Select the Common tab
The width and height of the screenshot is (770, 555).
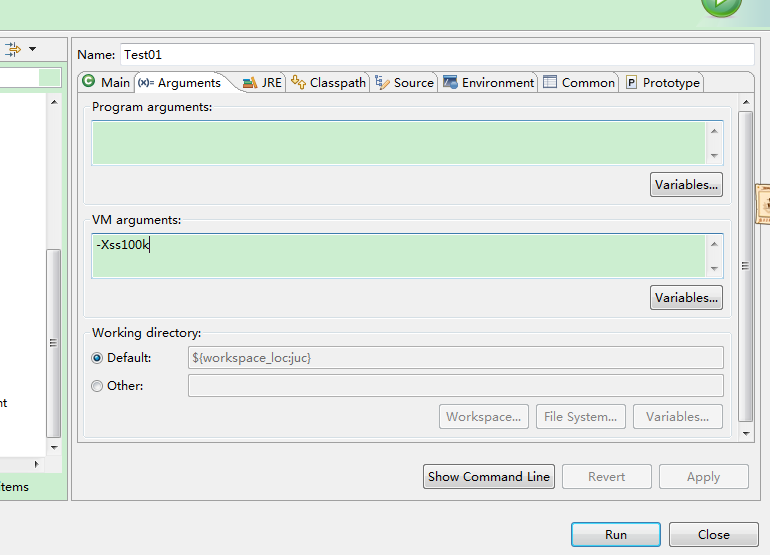click(x=579, y=83)
